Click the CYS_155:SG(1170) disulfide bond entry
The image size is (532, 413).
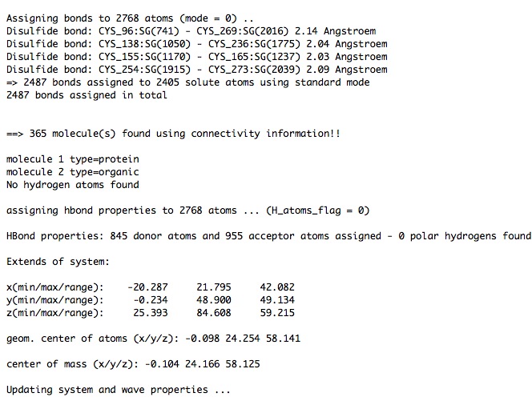coord(197,57)
